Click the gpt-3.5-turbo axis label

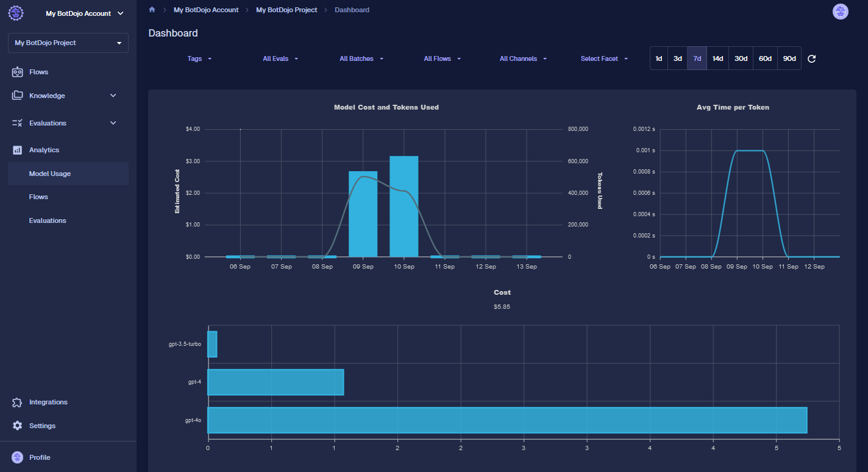click(x=185, y=344)
